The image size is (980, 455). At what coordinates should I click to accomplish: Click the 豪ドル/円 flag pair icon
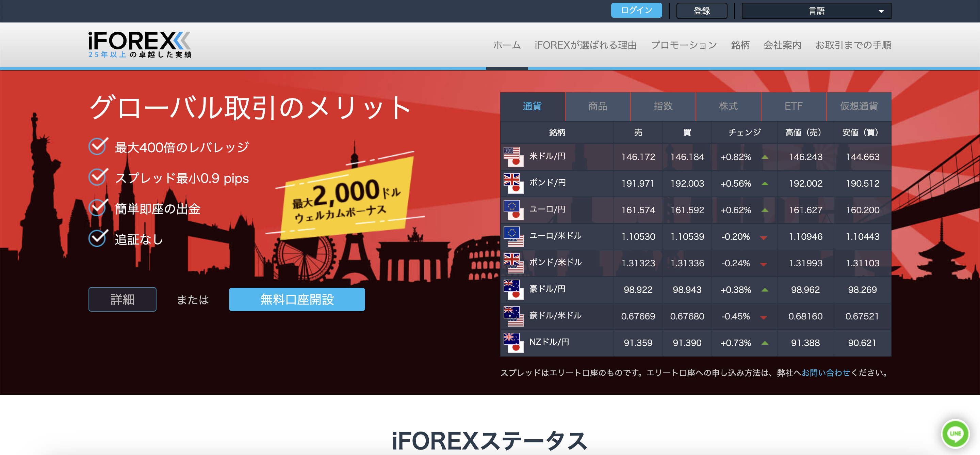[x=513, y=290]
